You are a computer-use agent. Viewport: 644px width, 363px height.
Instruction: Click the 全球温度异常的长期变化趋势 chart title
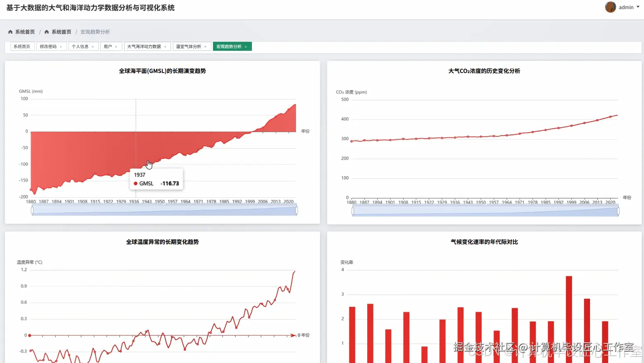162,242
